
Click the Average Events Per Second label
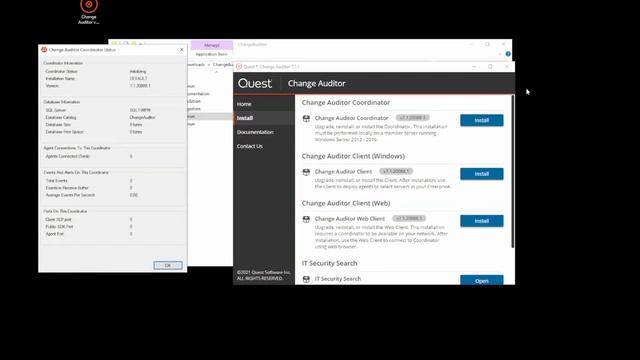point(70,195)
